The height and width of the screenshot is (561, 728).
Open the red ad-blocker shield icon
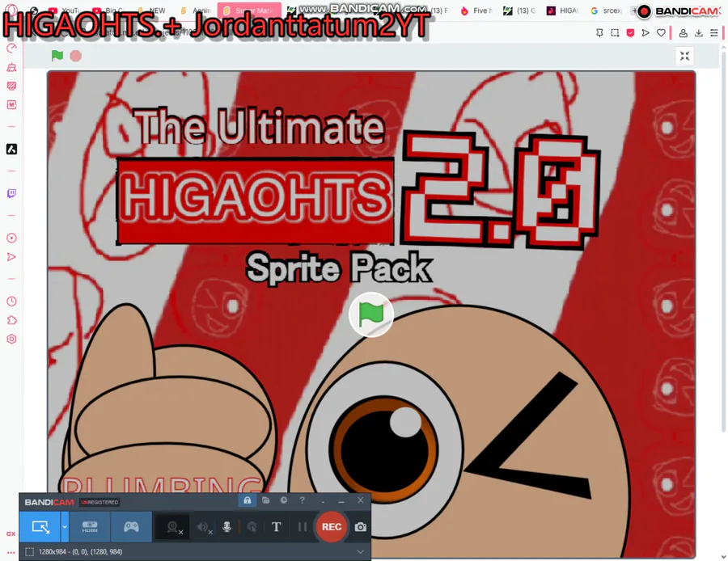tap(630, 33)
